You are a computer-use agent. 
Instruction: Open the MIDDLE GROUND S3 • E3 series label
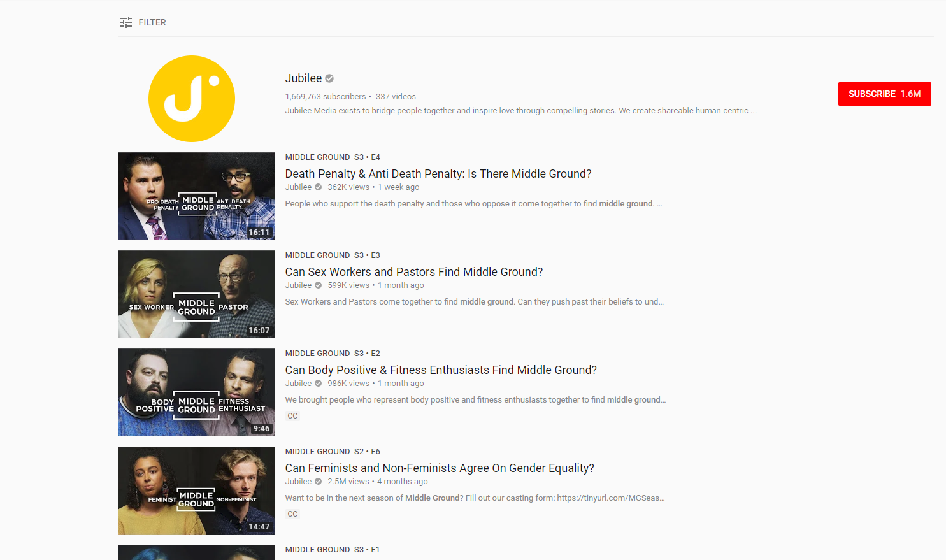pyautogui.click(x=333, y=255)
